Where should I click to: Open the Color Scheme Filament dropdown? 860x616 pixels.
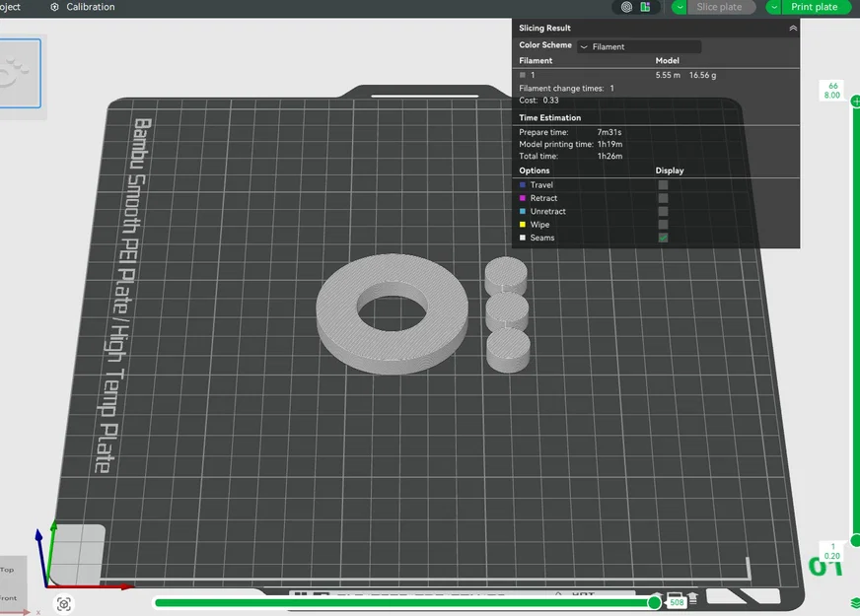point(639,46)
